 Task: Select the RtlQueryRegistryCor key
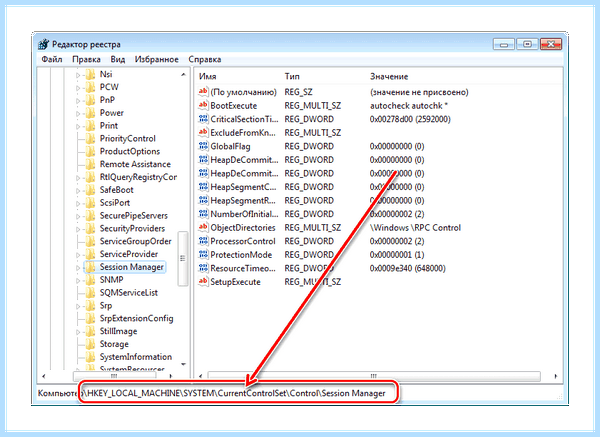tap(138, 177)
